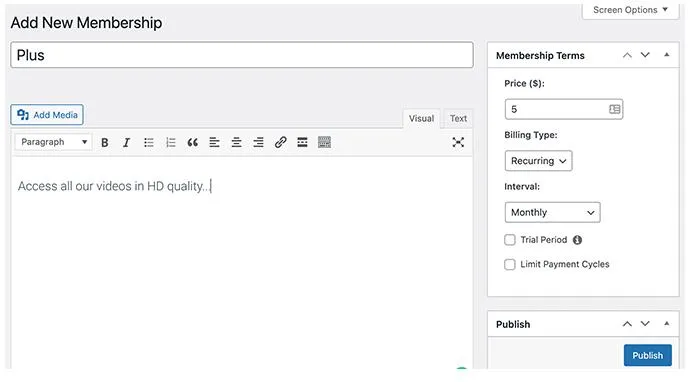Toggle bold formatting in editor toolbar

click(x=105, y=142)
